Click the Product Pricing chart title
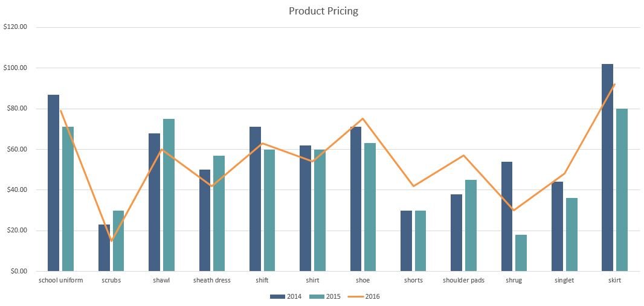The width and height of the screenshot is (644, 306). pyautogui.click(x=323, y=11)
